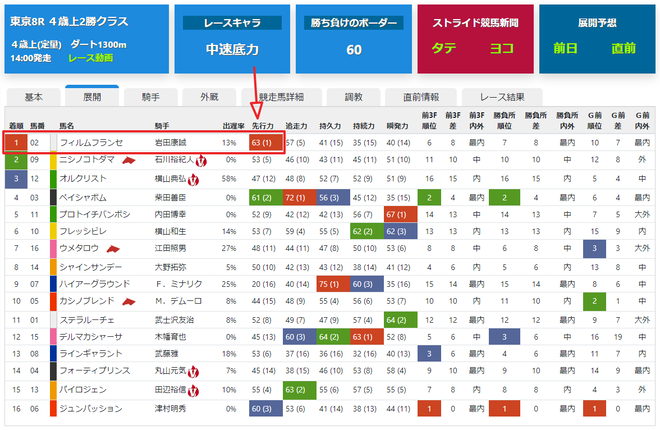Screen dimensions: 660x430
Task: Open the レース動画 link
Action: pos(90,58)
